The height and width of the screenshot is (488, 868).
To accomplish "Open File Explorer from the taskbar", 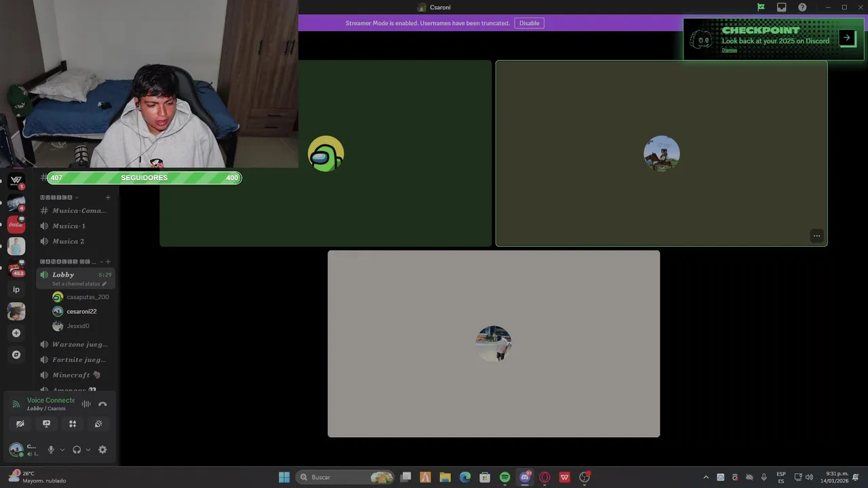I will [445, 477].
